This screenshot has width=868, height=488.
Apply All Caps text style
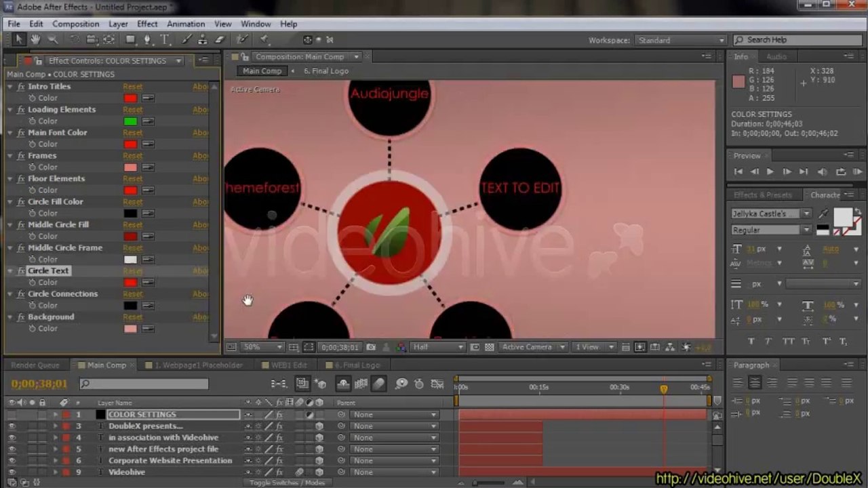pos(788,341)
